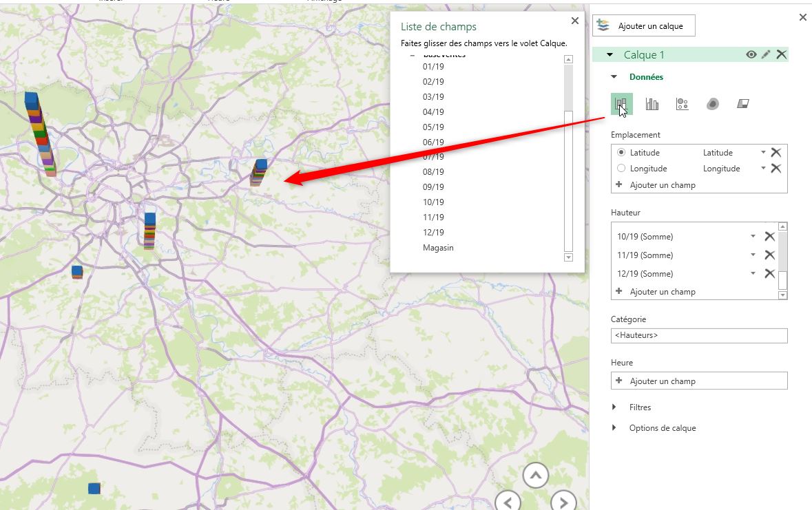This screenshot has height=510, width=812.
Task: Click Ajouter un calque button
Action: [643, 25]
